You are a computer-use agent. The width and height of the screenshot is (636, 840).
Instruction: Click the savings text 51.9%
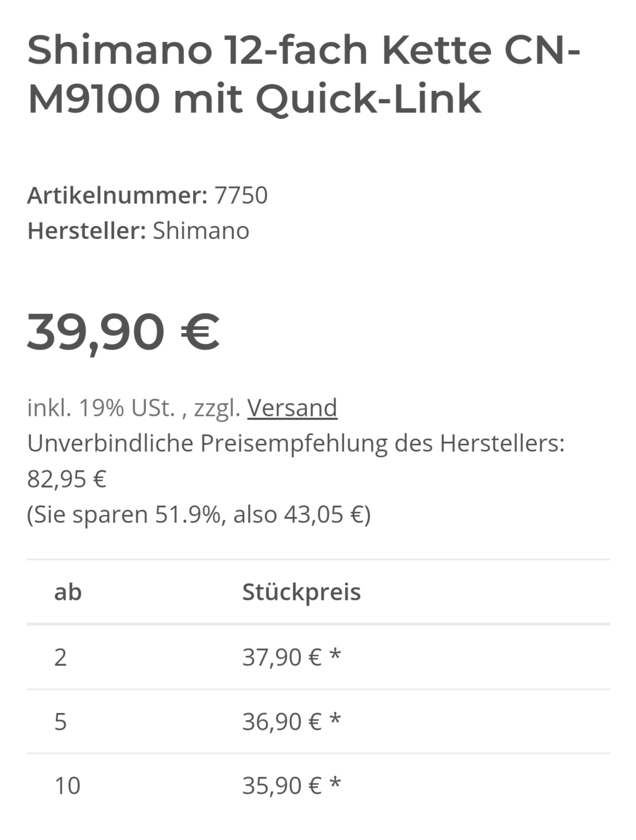tap(188, 515)
